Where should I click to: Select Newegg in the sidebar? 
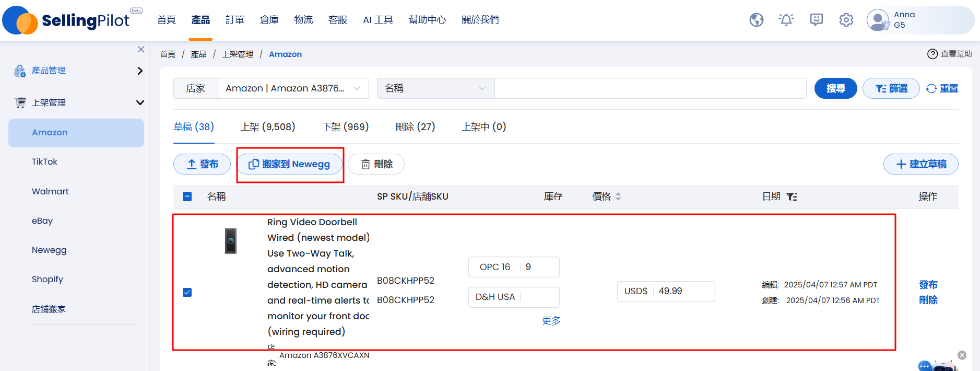tap(49, 250)
